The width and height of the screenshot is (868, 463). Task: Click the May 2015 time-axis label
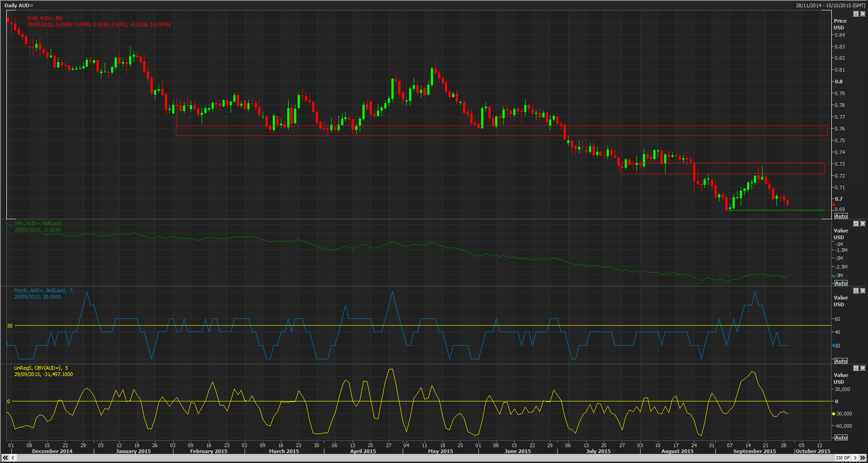440,451
